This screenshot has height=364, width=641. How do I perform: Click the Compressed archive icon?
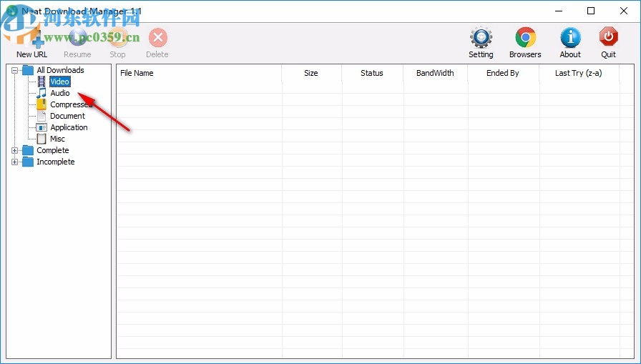41,104
